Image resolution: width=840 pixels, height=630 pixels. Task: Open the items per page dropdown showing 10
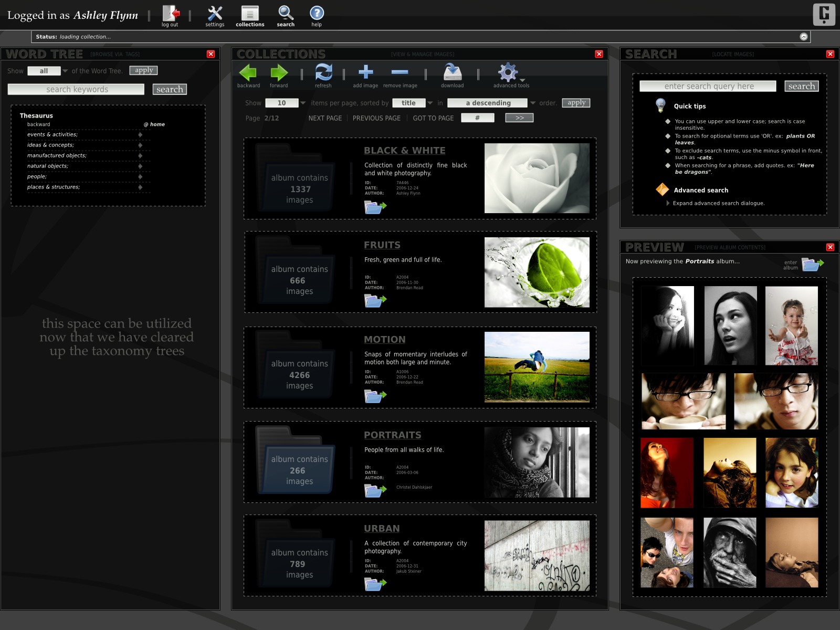[286, 103]
